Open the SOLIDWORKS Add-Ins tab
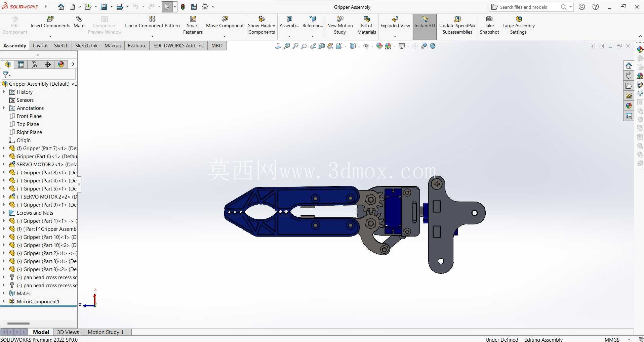This screenshot has width=644, height=342. pyautogui.click(x=178, y=46)
